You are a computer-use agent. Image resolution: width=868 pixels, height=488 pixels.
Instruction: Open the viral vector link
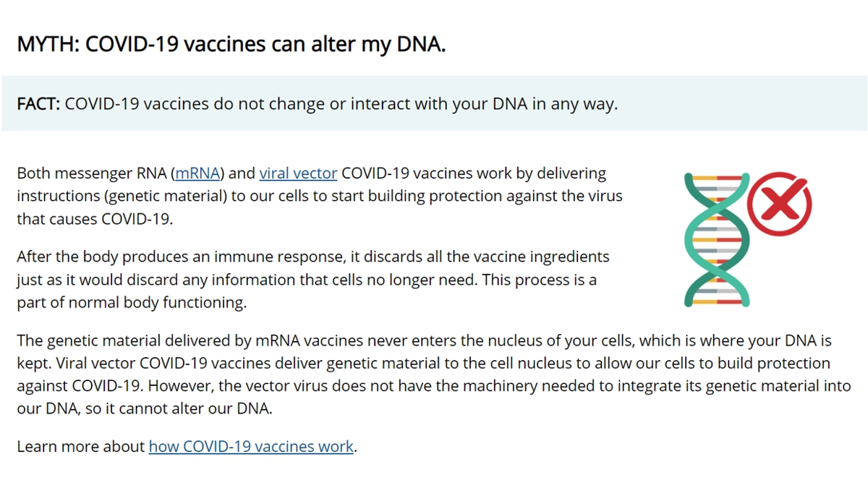point(298,174)
